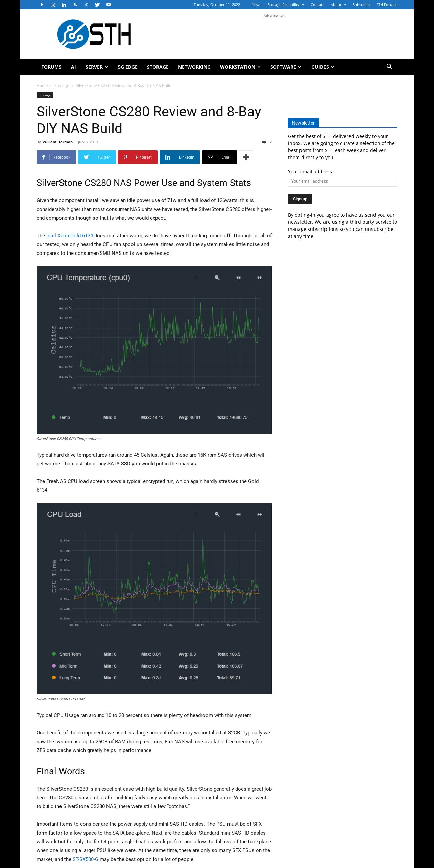Open the NETWORKING menu item
This screenshot has height=868, width=434.
point(194,67)
